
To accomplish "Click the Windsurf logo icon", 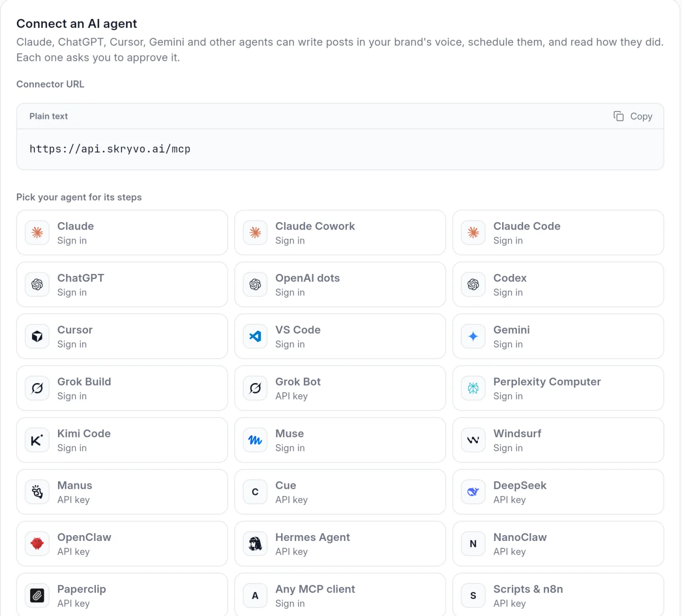I will pos(473,441).
